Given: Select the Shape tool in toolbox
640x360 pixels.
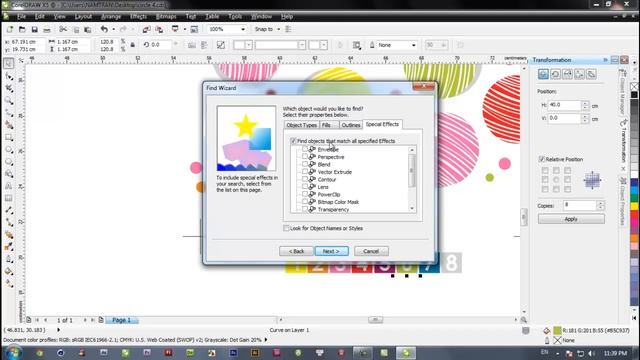Looking at the screenshot, I should pos(9,76).
